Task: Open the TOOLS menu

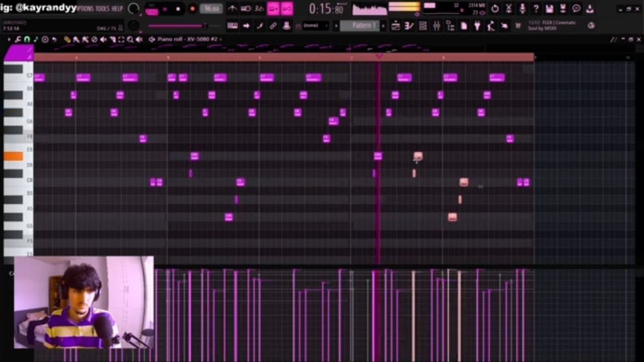Action: (103, 9)
